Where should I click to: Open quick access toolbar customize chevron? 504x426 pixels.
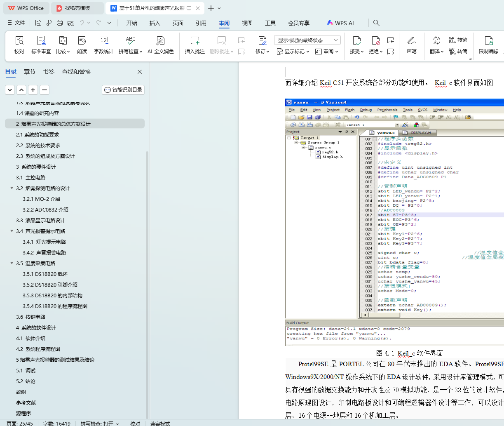tap(109, 23)
